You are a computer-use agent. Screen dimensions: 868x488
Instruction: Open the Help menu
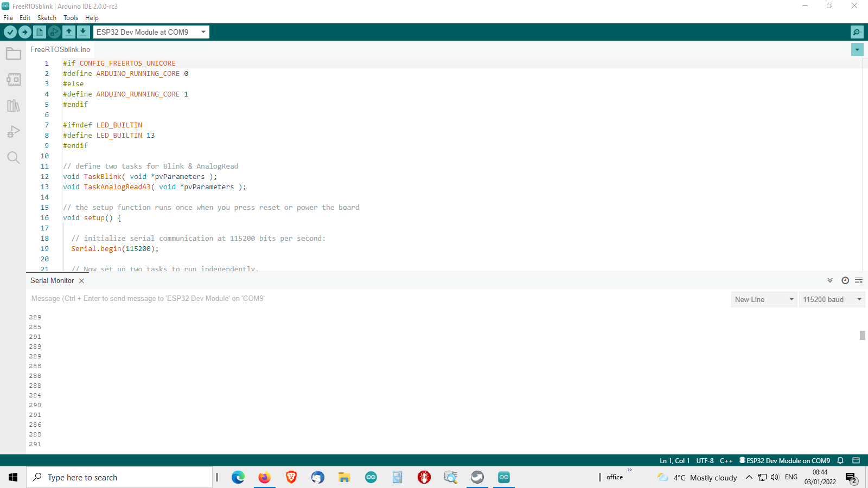[x=92, y=18]
